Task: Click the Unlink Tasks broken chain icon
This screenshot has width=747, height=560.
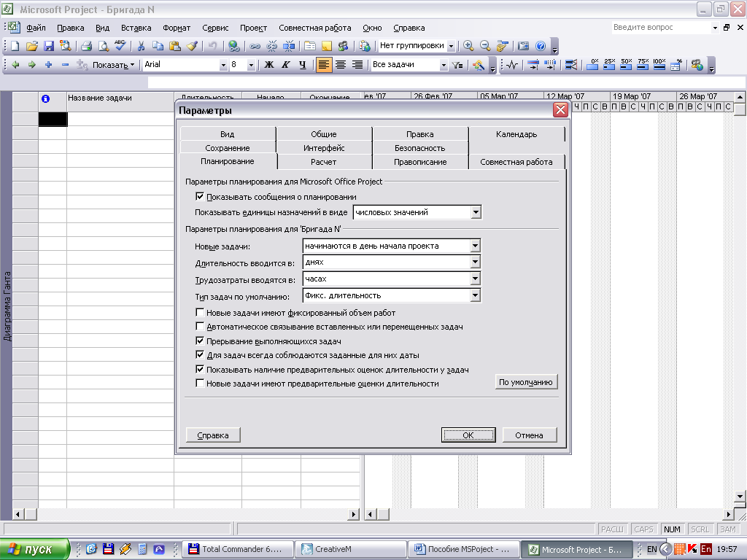Action: point(271,46)
